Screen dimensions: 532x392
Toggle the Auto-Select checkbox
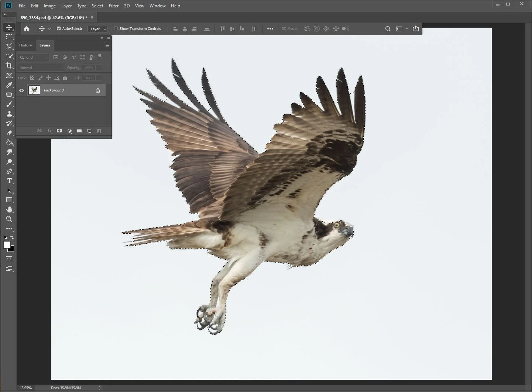(x=59, y=28)
